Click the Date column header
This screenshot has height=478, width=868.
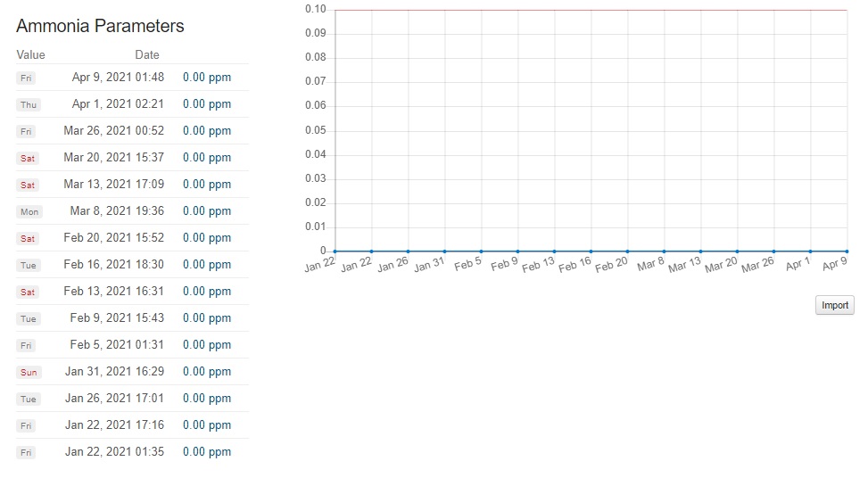tap(147, 54)
